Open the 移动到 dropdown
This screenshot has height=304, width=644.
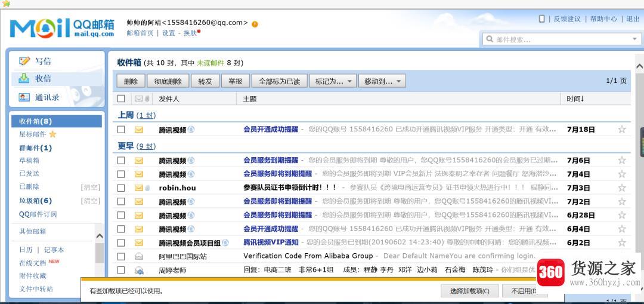point(382,81)
